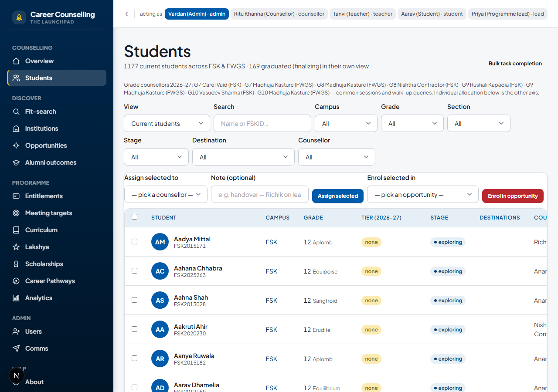Screen dimensions: 558x392
Task: Switch to Vardan (Admin) role
Action: point(197,14)
